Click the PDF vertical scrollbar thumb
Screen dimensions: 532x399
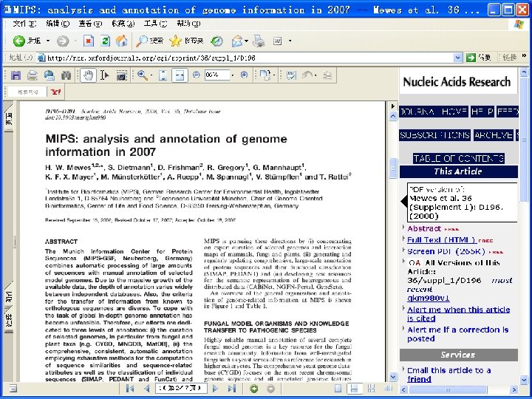[392, 168]
